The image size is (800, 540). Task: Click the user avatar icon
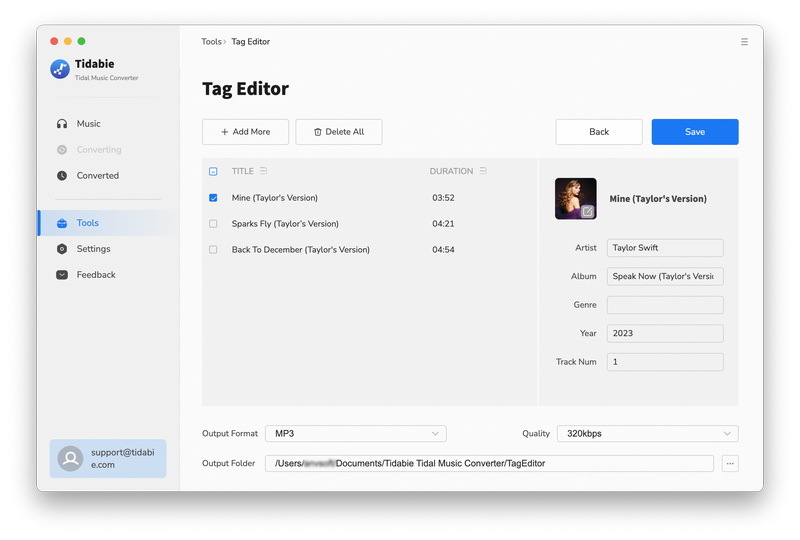point(70,458)
